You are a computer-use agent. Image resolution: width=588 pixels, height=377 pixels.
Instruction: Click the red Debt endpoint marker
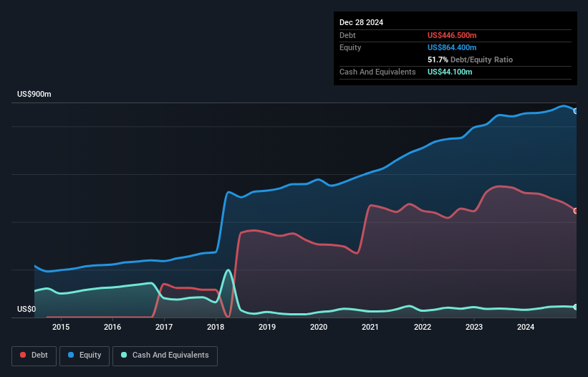576,211
